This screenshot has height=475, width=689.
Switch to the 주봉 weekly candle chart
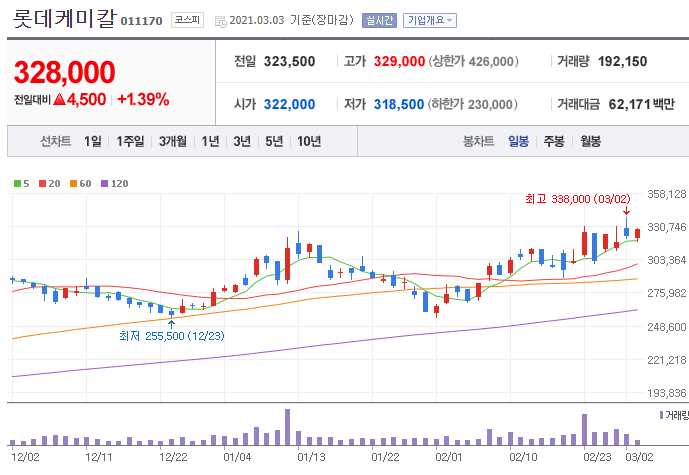(x=554, y=141)
